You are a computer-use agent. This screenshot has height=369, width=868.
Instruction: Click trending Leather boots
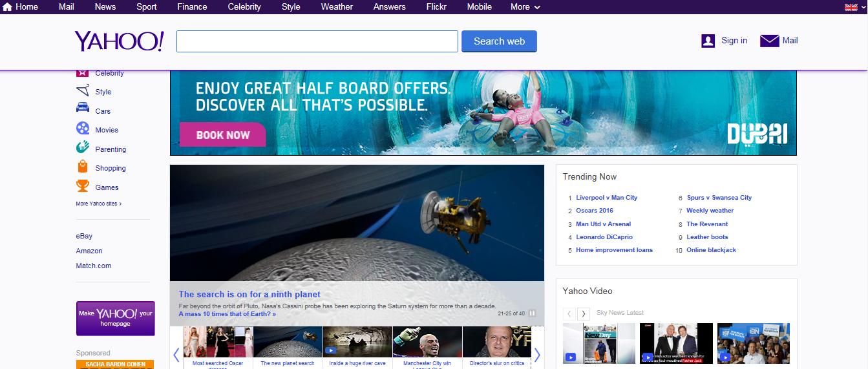[707, 237]
